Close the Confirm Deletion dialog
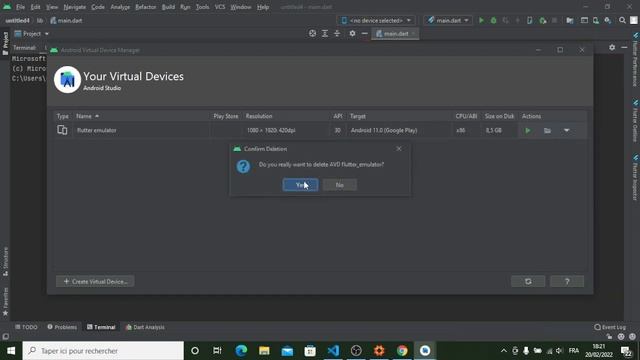This screenshot has width=640, height=360. (399, 149)
